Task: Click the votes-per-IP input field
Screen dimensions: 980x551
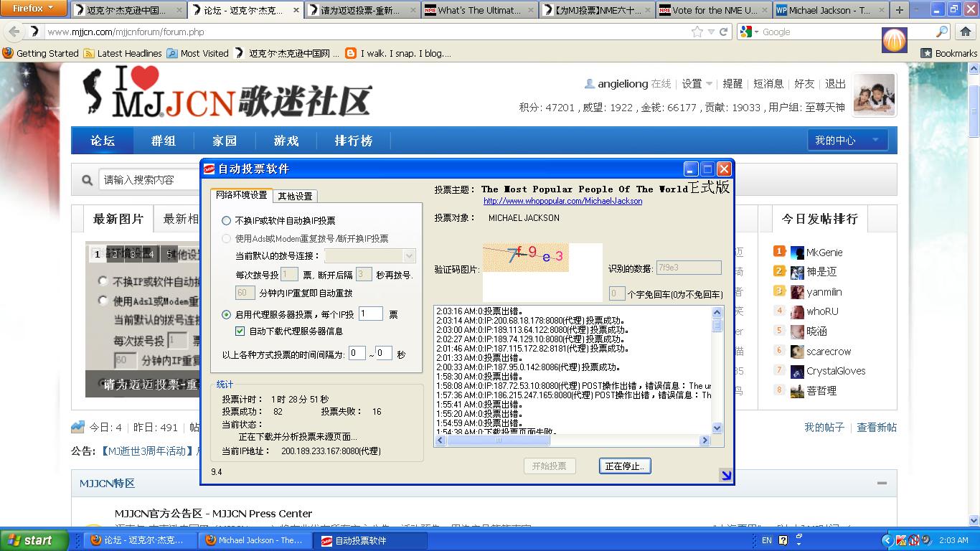Action: point(370,314)
